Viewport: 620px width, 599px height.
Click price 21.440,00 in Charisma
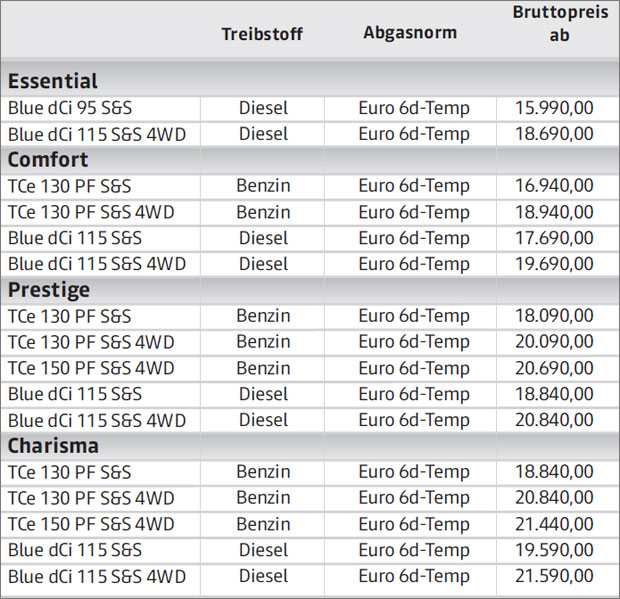pyautogui.click(x=554, y=524)
